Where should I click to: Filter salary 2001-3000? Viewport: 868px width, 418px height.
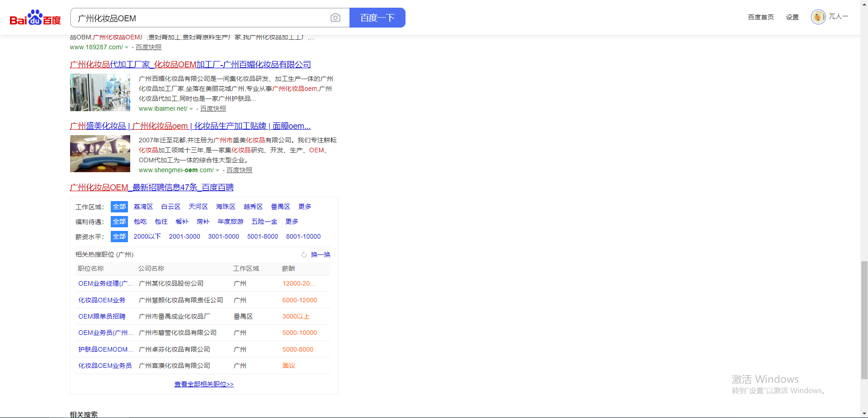[184, 236]
